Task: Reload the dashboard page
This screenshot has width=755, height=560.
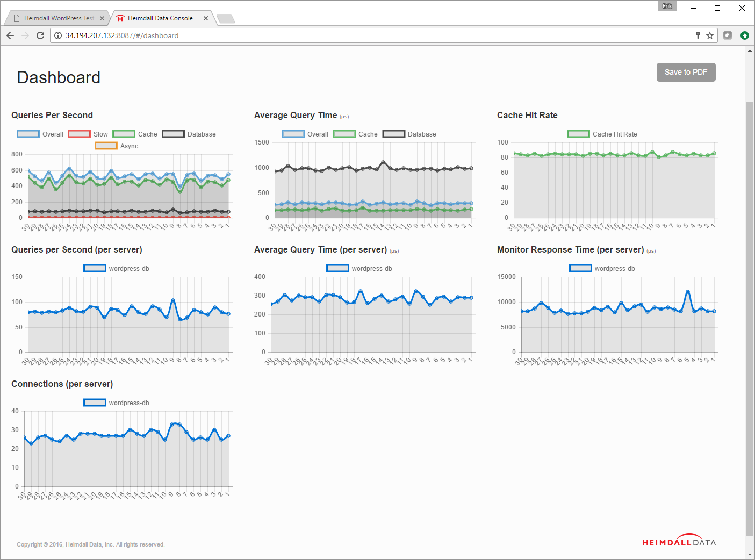Action: click(x=40, y=35)
